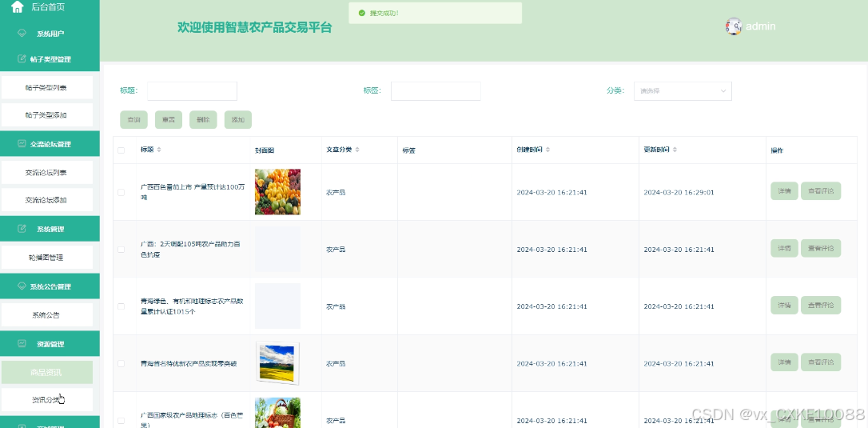
Task: Open the 分类 dropdown selector
Action: click(683, 91)
